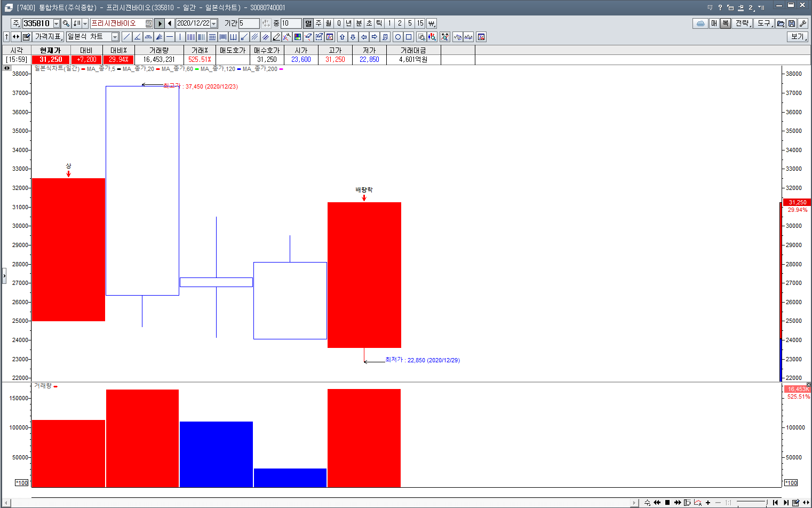Adjust the bottom zoom slider
Image resolution: width=812 pixels, height=508 pixels.
(x=751, y=503)
